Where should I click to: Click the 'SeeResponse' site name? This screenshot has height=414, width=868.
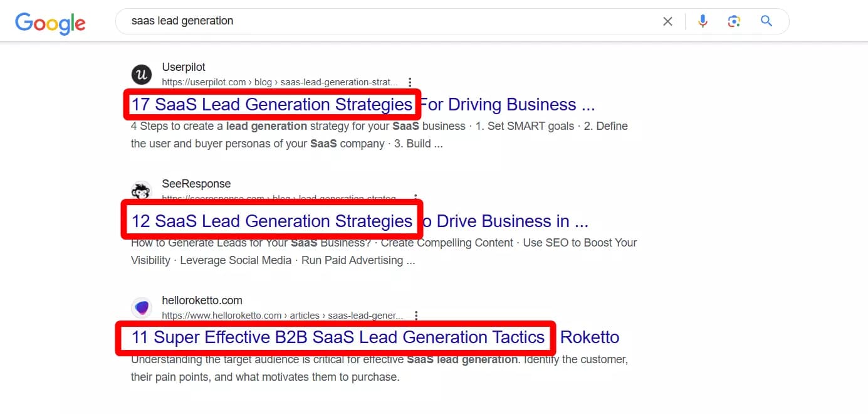[x=196, y=184]
